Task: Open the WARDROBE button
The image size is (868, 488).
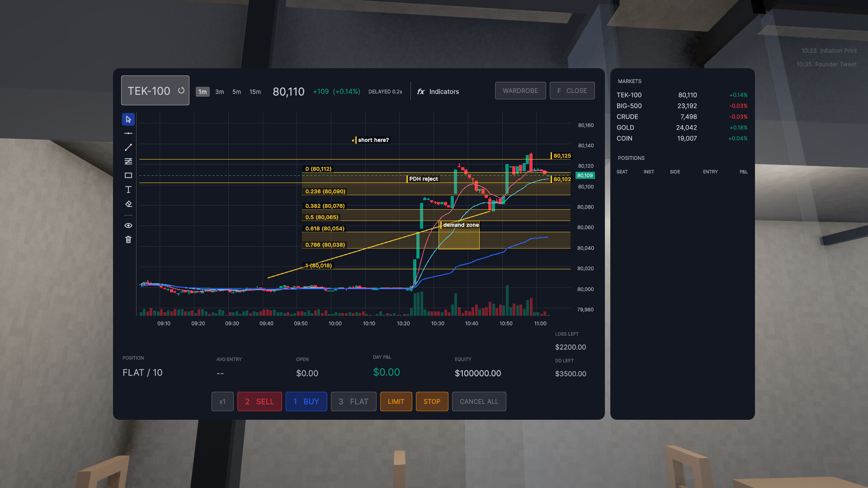Action: [520, 91]
